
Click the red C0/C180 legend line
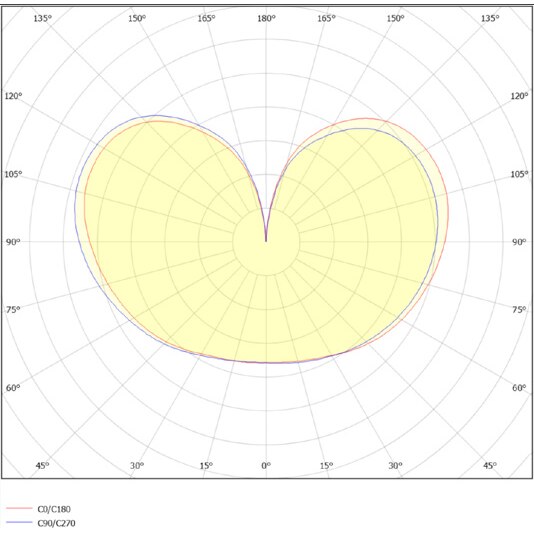[x=19, y=508]
